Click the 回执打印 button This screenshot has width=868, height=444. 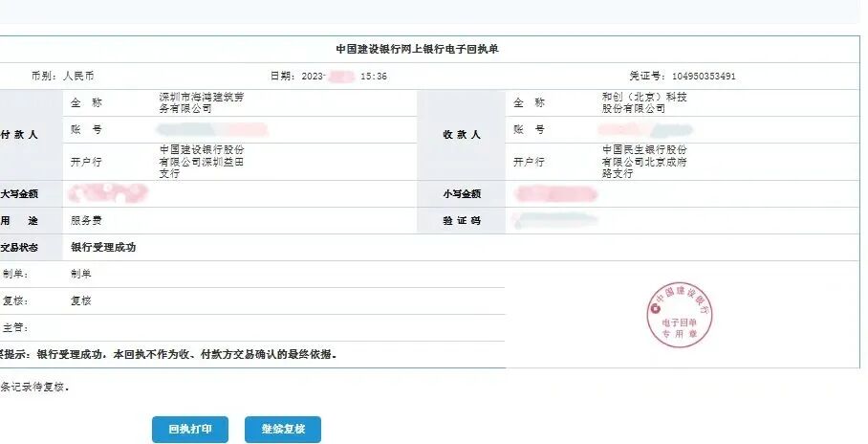(190, 429)
